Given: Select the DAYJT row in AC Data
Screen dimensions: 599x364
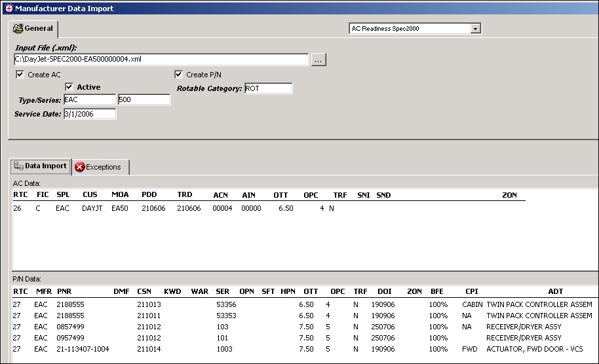Looking at the screenshot, I should coord(269,208).
